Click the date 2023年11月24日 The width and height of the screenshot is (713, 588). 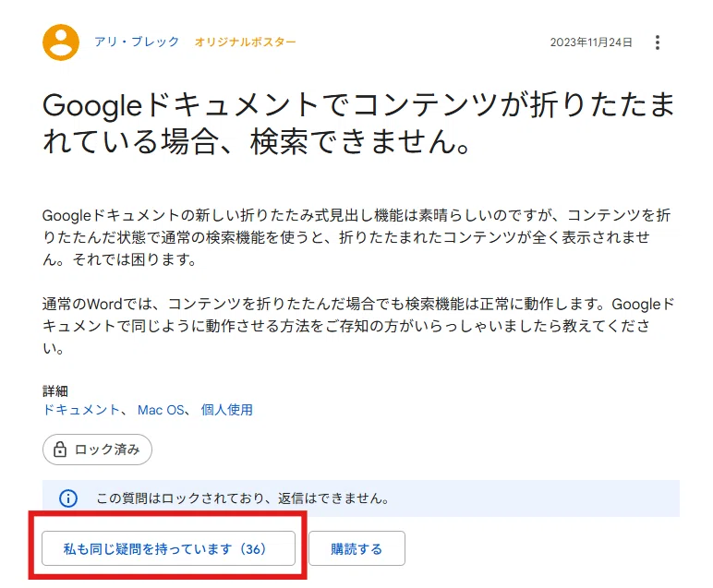coord(591,42)
